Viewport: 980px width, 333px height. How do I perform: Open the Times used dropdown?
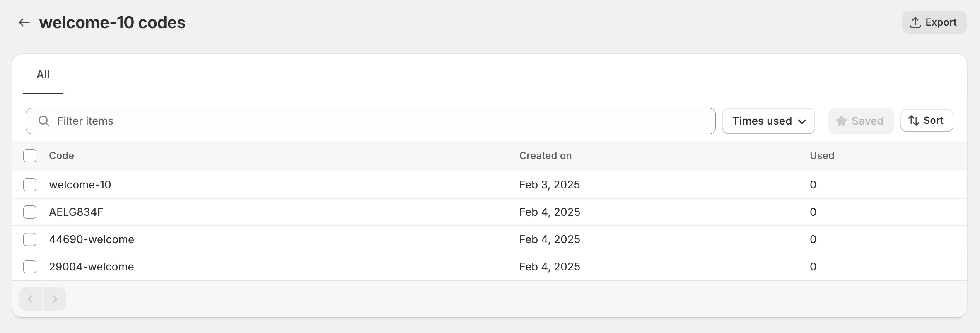[768, 121]
